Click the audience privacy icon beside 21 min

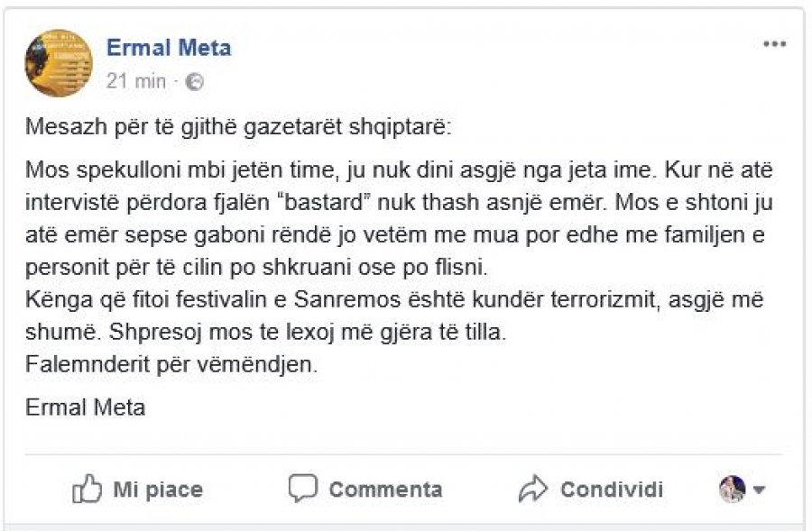pyautogui.click(x=194, y=81)
